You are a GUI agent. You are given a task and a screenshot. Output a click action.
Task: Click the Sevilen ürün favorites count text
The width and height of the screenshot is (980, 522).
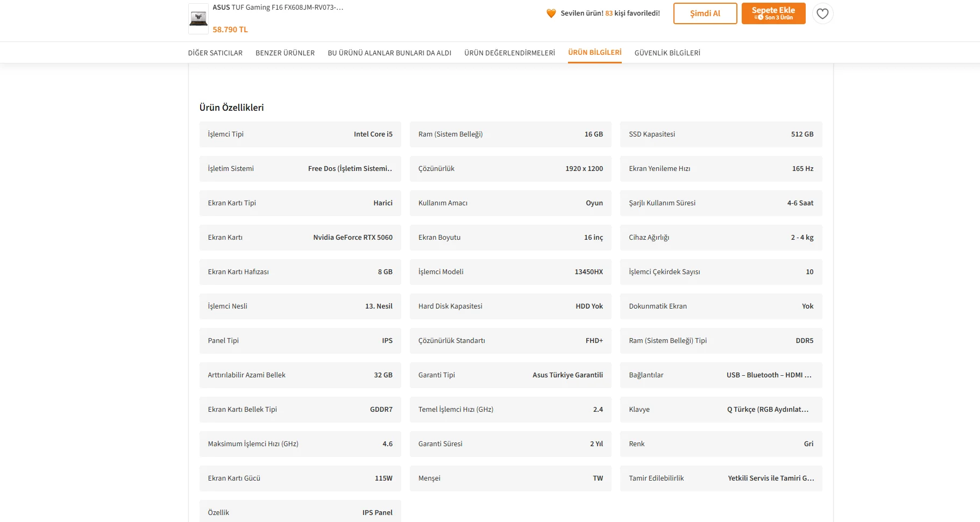pos(610,13)
